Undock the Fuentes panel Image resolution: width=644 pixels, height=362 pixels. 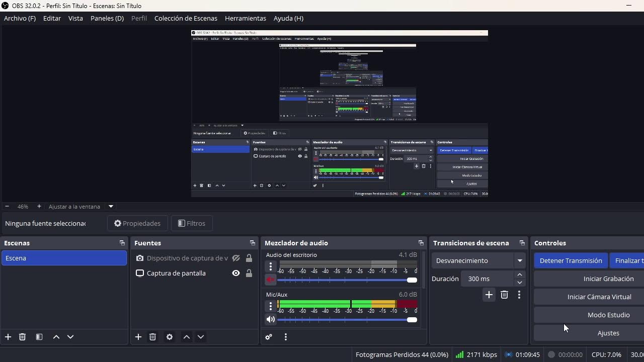pyautogui.click(x=252, y=243)
